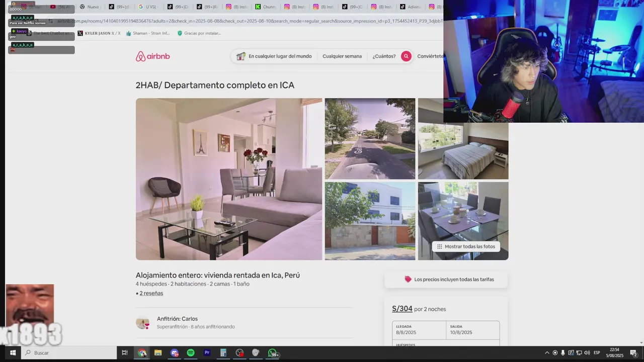Open Premiere Pro from taskbar
Screen dimensions: 644x362
click(207, 353)
